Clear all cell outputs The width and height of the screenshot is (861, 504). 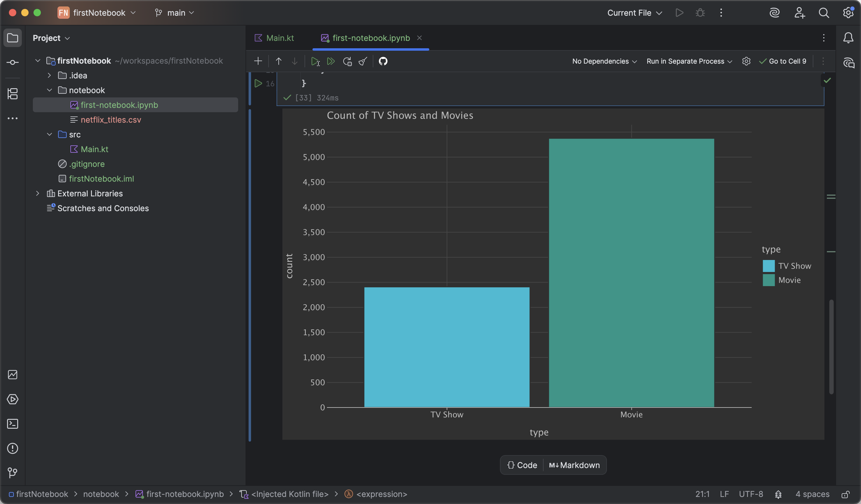(363, 61)
